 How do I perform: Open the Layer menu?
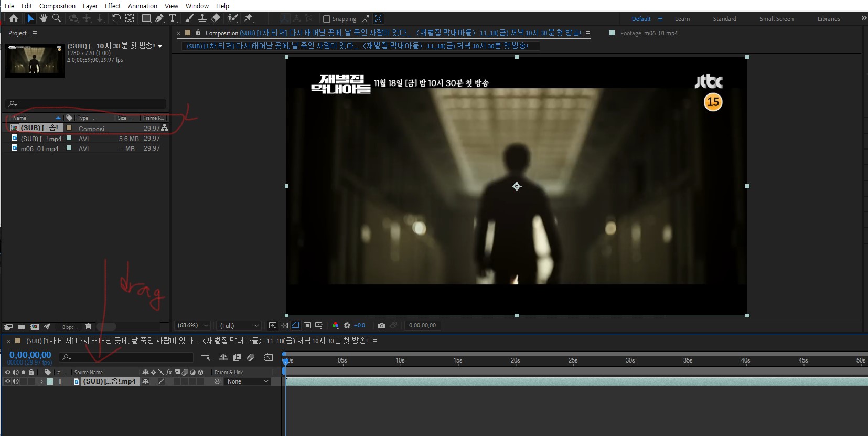(x=90, y=6)
